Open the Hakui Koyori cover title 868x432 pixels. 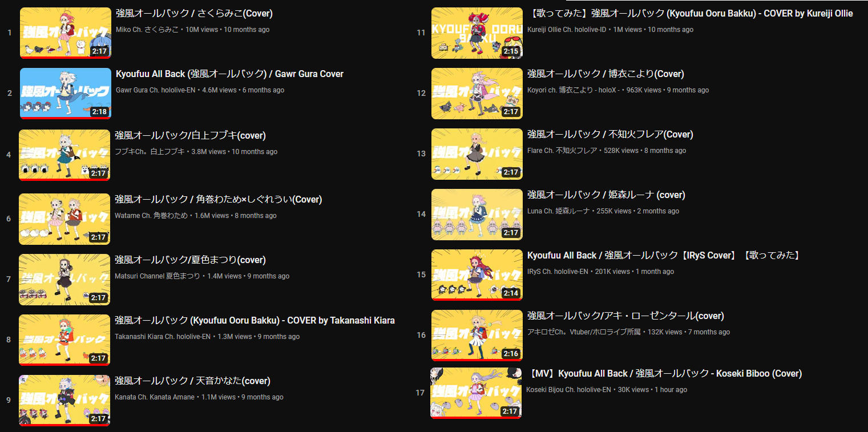(605, 74)
